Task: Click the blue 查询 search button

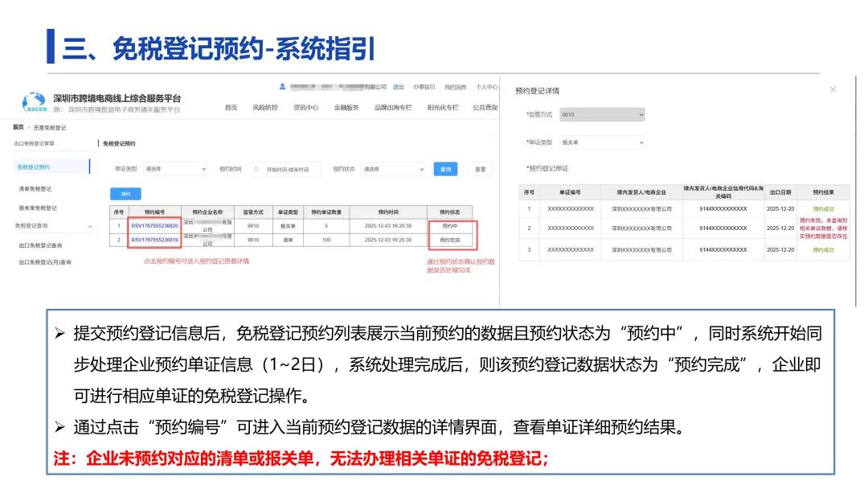Action: click(445, 169)
